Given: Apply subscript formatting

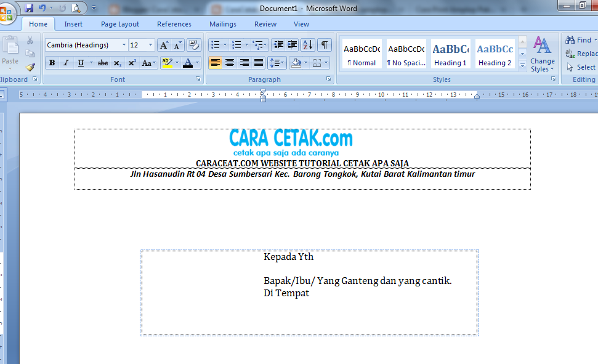Looking at the screenshot, I should [118, 63].
